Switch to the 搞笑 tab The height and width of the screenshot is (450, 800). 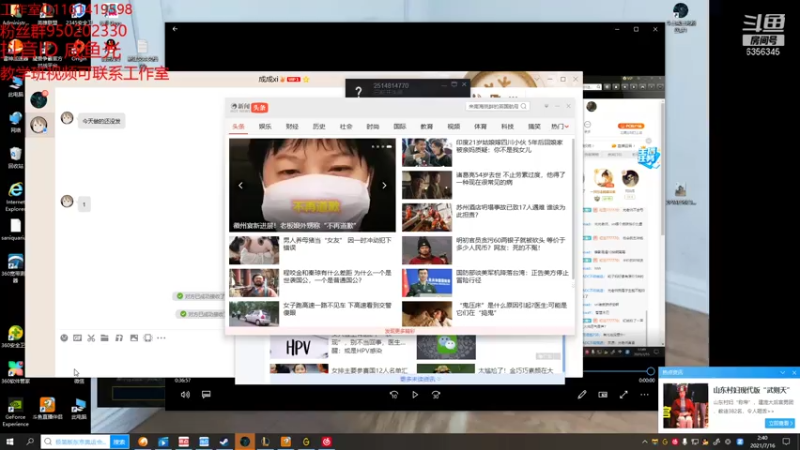tap(534, 127)
